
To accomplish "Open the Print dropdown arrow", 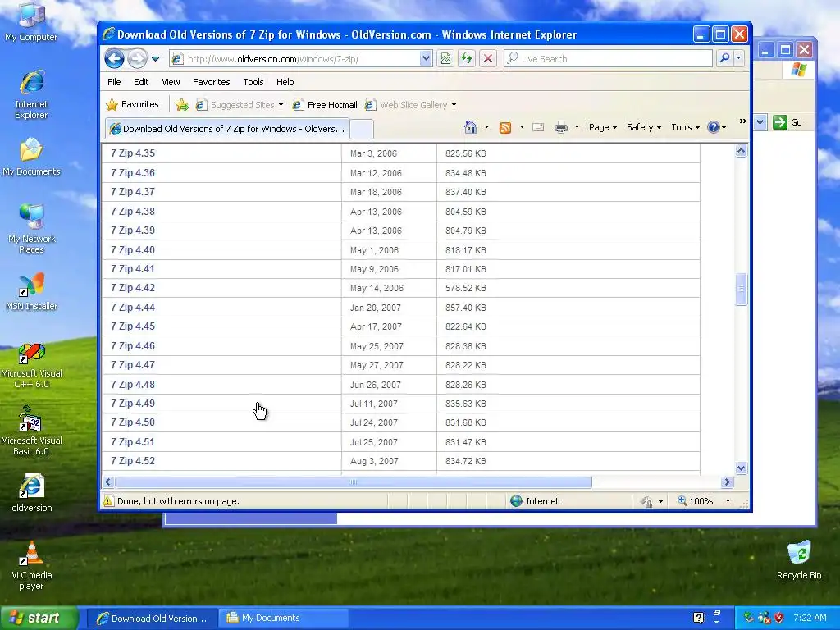I will pyautogui.click(x=577, y=127).
